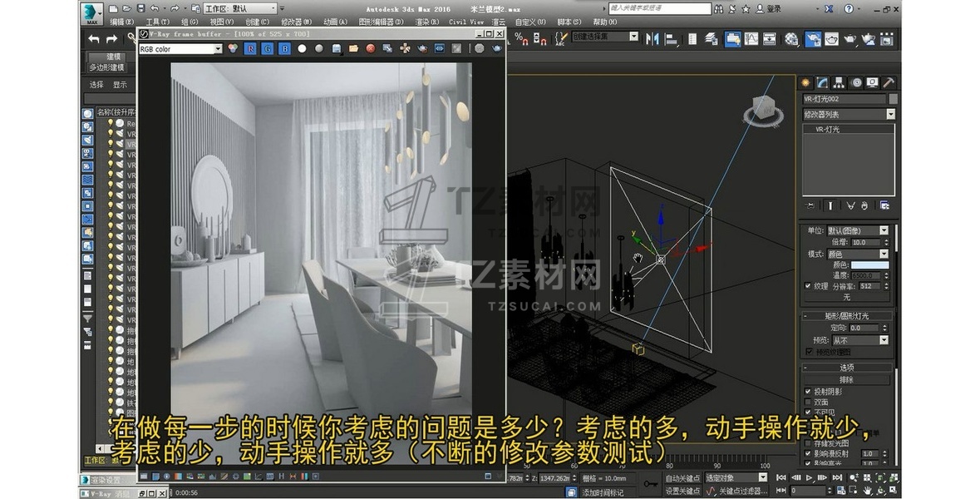The image size is (980, 499).
Task: Toggle the 纹理 texture checkbox
Action: click(x=807, y=286)
